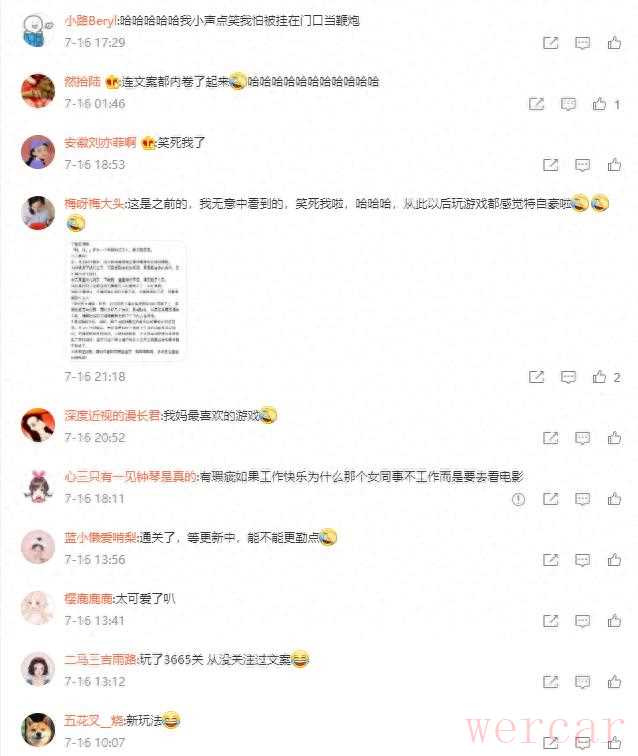The width and height of the screenshot is (638, 756).
Task: Open the avatar next to 二马三吉雨路
Action: (x=38, y=668)
